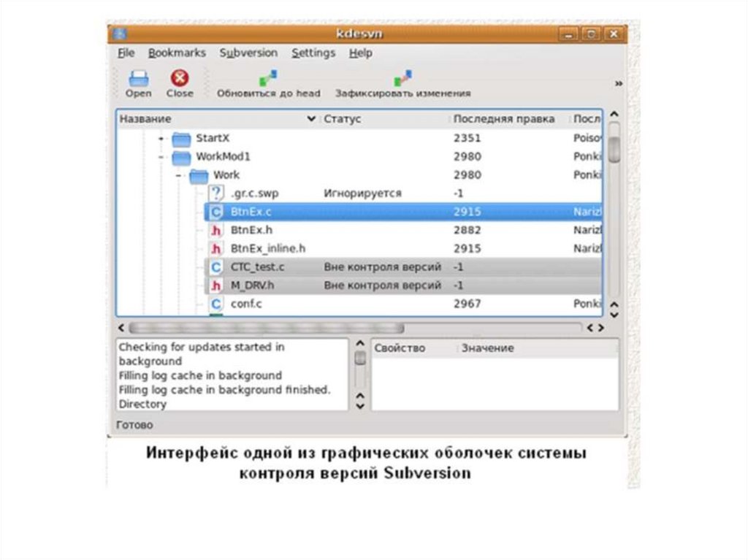
Task: Select the M_DRV.h file name
Action: [252, 285]
